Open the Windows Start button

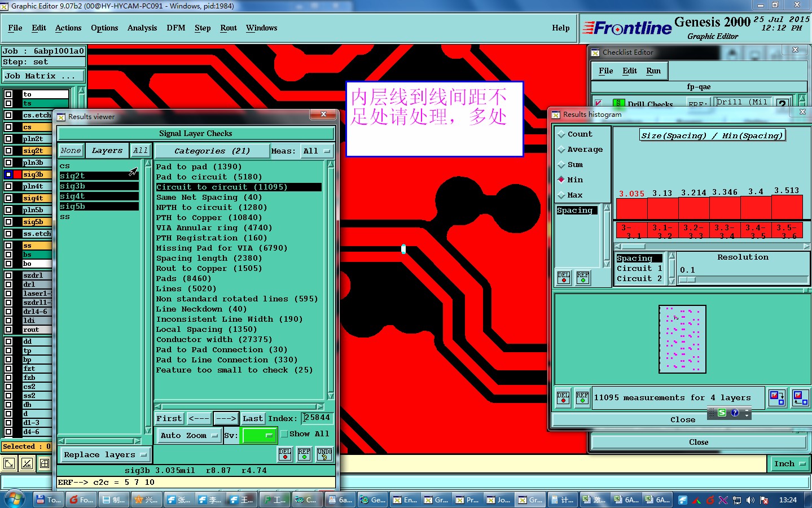14,499
